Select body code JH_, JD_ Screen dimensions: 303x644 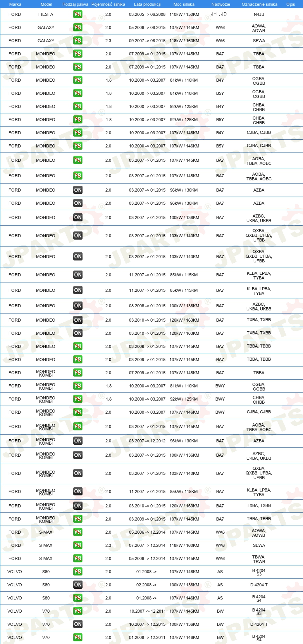220,14
